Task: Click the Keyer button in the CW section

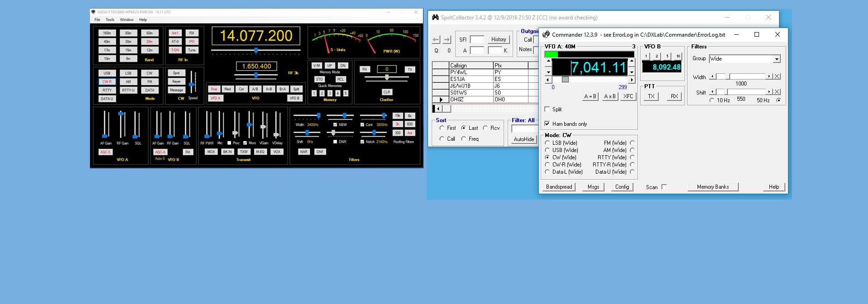Action: click(176, 81)
